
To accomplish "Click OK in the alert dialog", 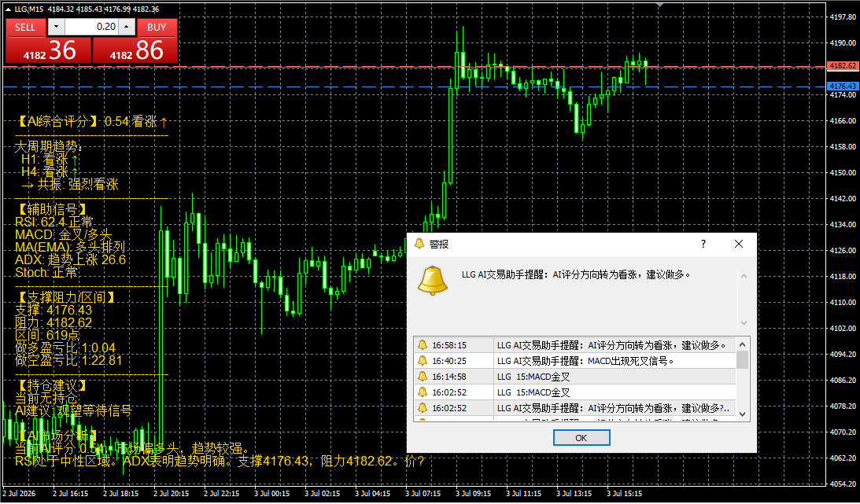I will pyautogui.click(x=581, y=438).
